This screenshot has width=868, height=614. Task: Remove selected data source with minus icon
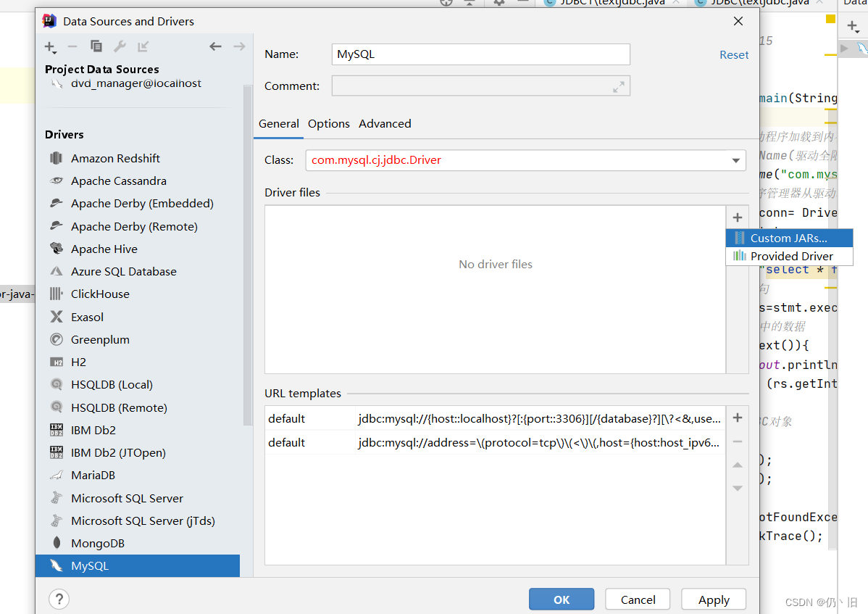pyautogui.click(x=72, y=47)
